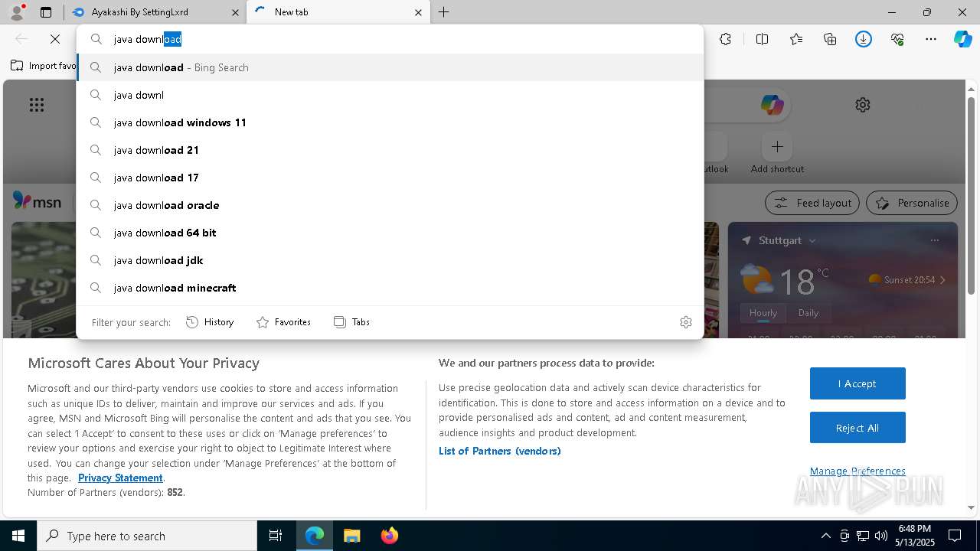Open Copilot sidebar icon
This screenshot has height=551, width=980.
(x=962, y=39)
